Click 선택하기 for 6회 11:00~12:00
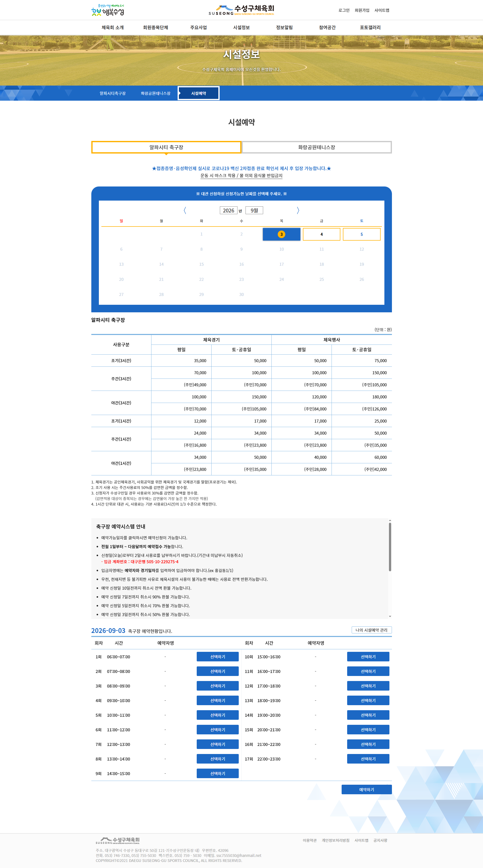The width and height of the screenshot is (483, 868). (218, 730)
